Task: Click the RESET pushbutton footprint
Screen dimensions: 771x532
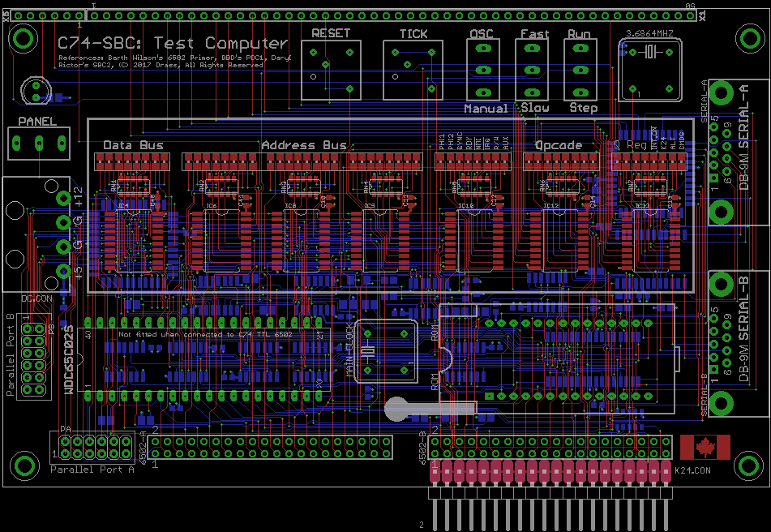Action: click(x=331, y=71)
